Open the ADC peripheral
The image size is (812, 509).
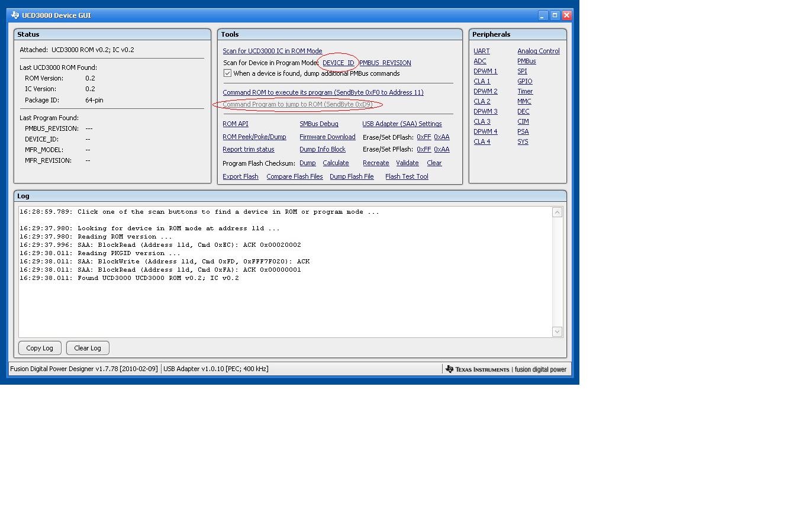click(x=480, y=61)
